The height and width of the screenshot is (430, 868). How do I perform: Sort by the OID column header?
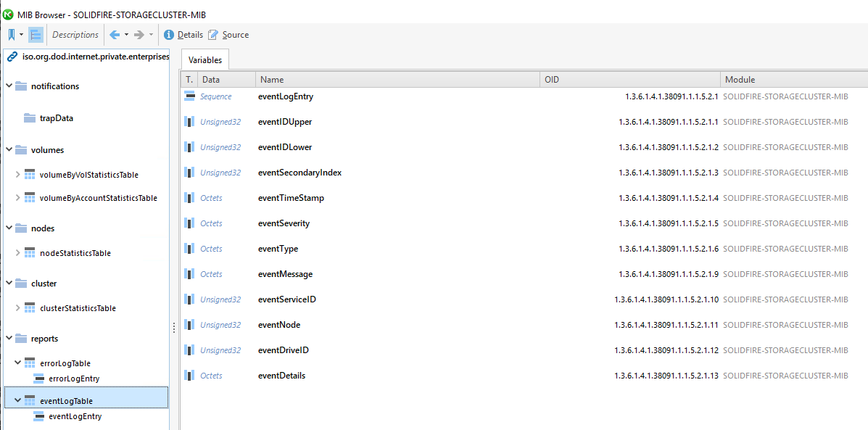(630, 80)
